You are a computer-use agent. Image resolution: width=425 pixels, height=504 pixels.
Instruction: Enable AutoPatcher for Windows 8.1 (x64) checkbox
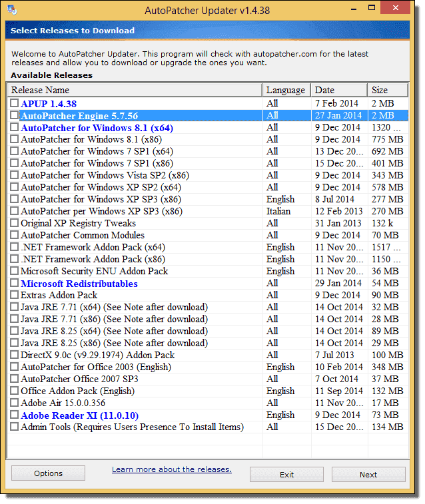(14, 127)
